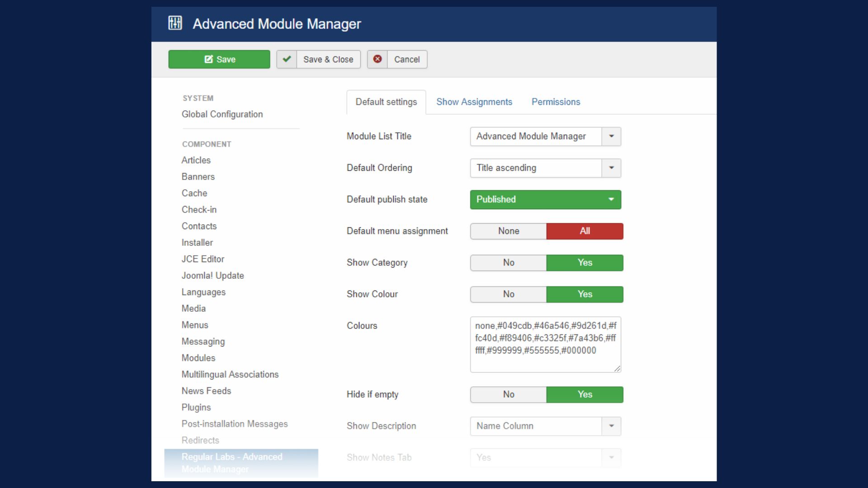Open Contacts in the sidebar

(x=199, y=226)
